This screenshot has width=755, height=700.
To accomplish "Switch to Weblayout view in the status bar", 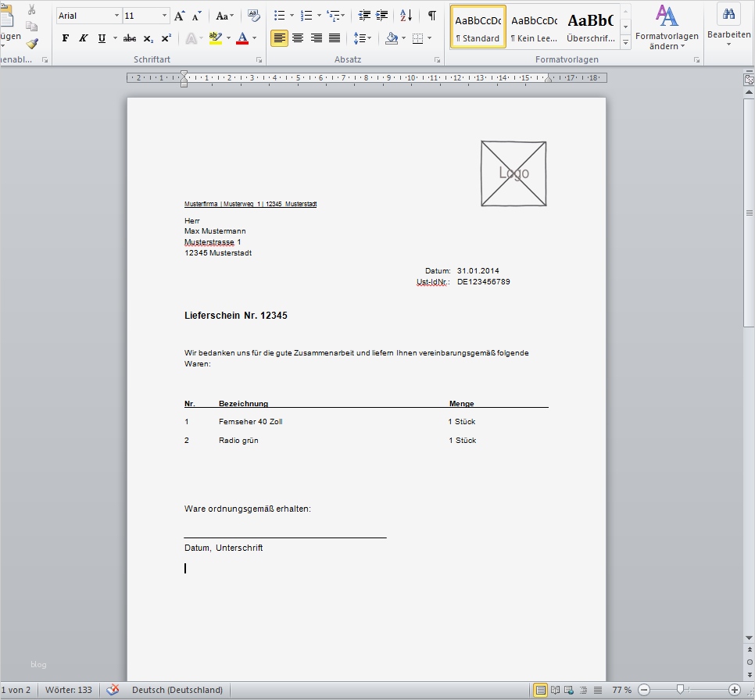I will pyautogui.click(x=568, y=690).
